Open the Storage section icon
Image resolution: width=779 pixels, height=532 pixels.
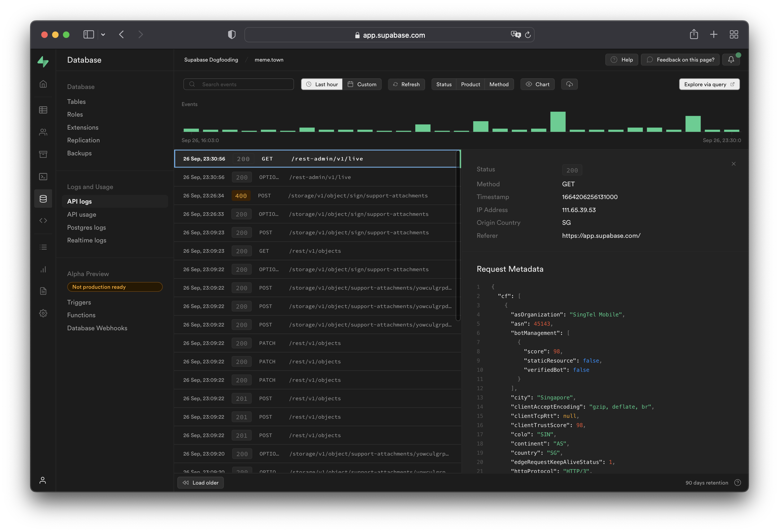pyautogui.click(x=43, y=154)
